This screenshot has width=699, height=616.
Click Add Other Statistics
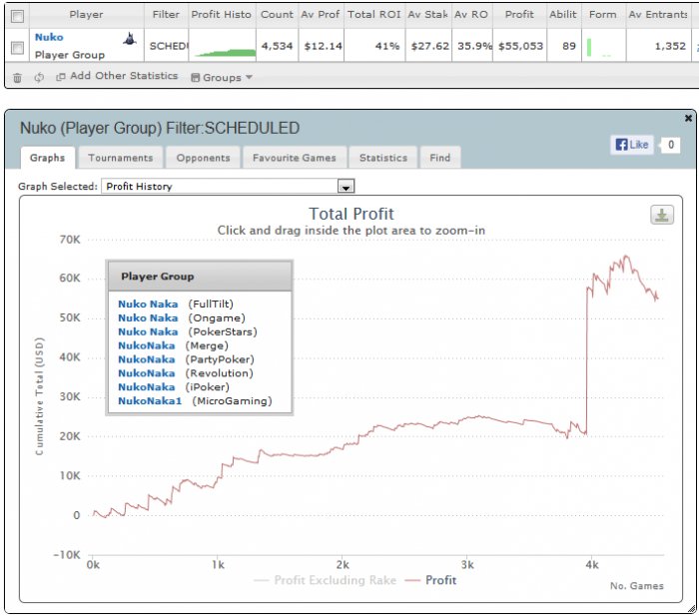tap(117, 76)
